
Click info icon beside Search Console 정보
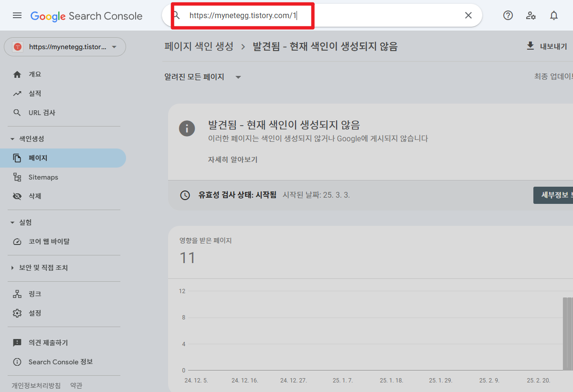tap(17, 362)
